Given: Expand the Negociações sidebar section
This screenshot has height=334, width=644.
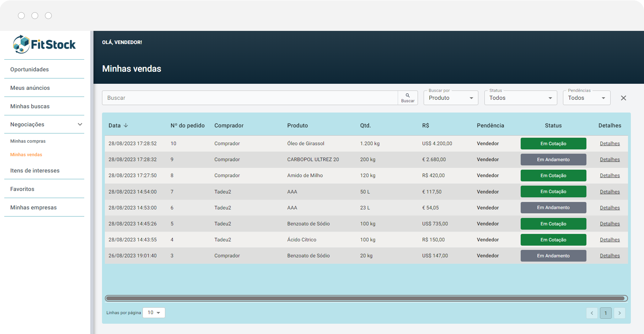Looking at the screenshot, I should (x=80, y=125).
